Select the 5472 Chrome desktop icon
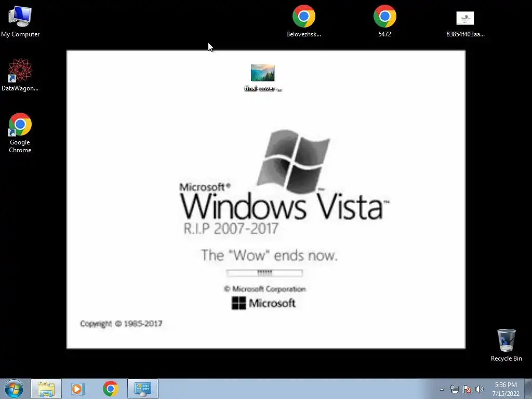 click(x=385, y=21)
